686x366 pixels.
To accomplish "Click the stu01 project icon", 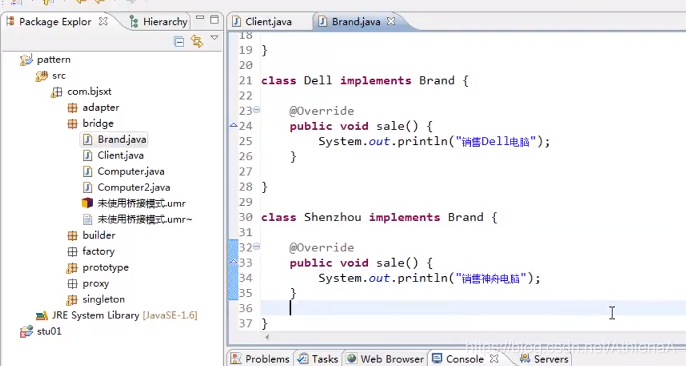I will [x=26, y=331].
